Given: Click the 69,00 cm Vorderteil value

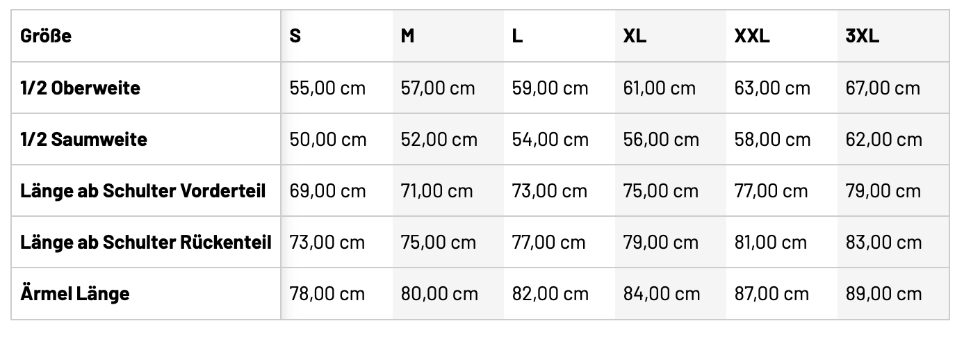Looking at the screenshot, I should tap(327, 191).
